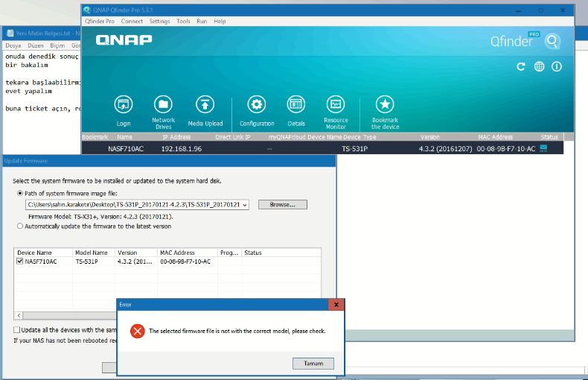The width and height of the screenshot is (588, 380).
Task: Uncheck the NASF710AC device checkbox
Action: (20, 262)
